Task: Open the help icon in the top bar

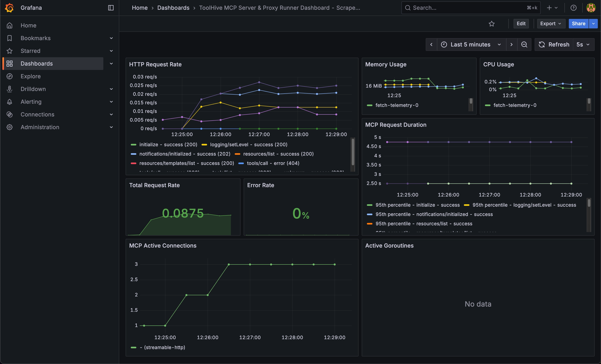Action: pos(573,8)
